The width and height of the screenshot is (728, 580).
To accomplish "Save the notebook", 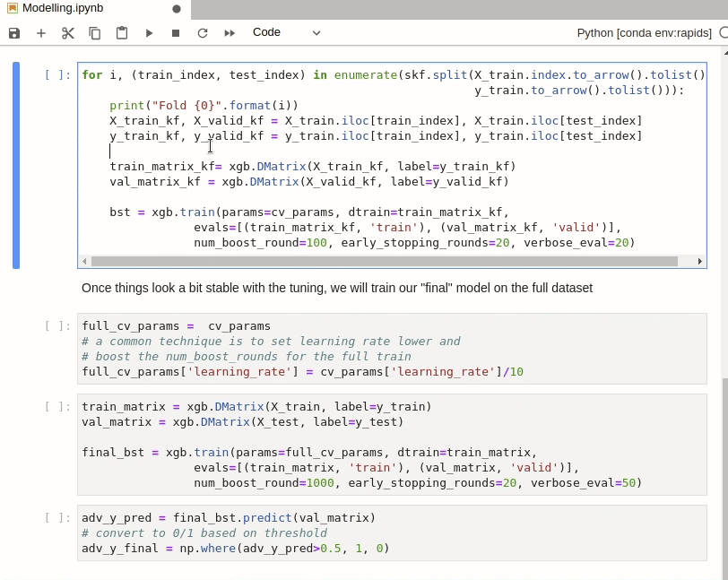I will pyautogui.click(x=13, y=32).
